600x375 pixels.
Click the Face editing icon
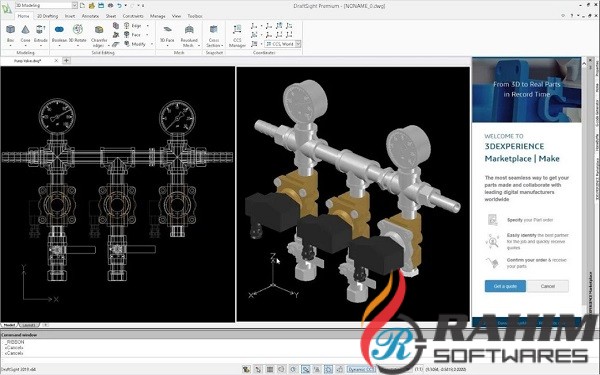127,34
